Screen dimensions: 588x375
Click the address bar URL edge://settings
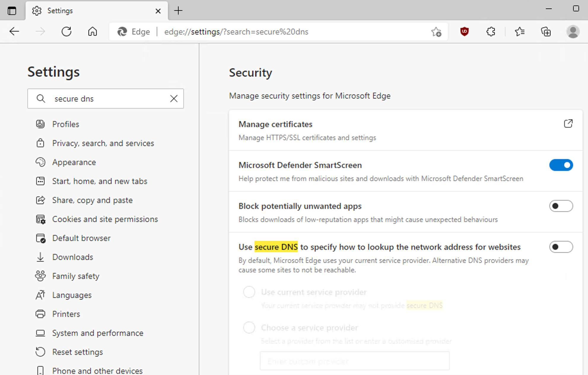(236, 32)
